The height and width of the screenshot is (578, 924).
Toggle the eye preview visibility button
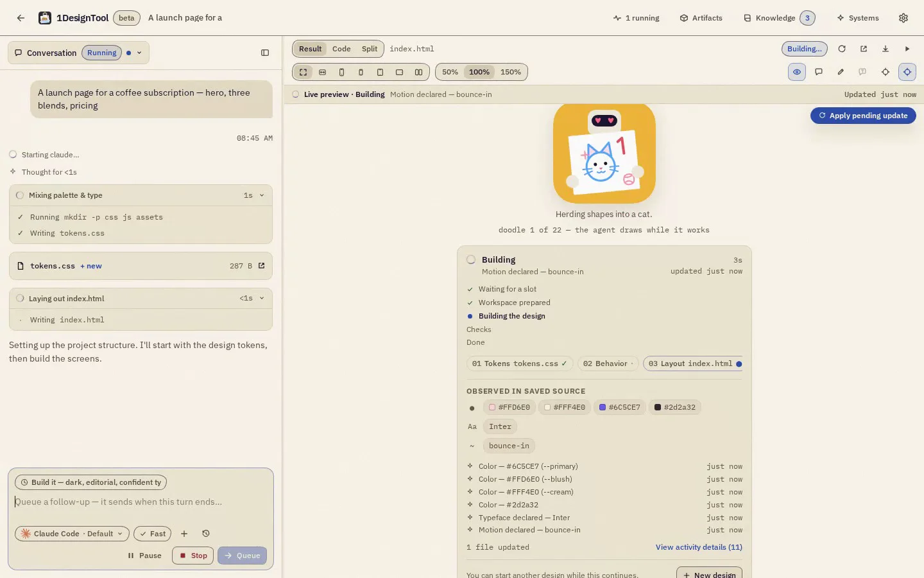pyautogui.click(x=797, y=72)
